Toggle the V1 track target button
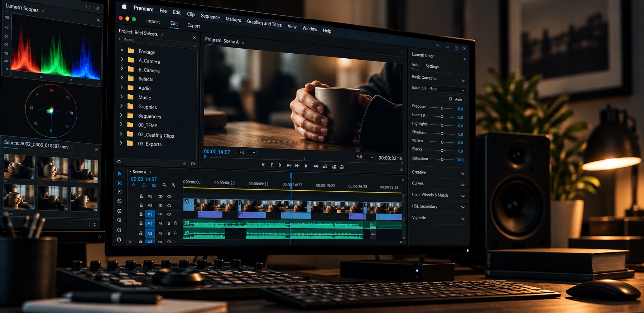 tap(150, 214)
